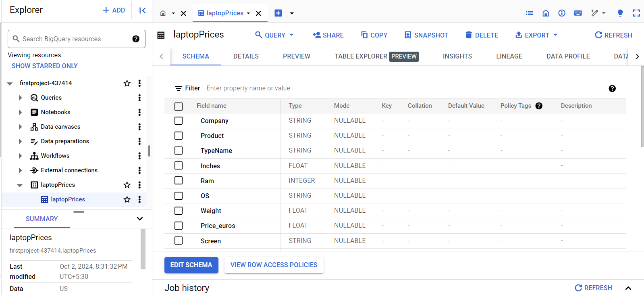Click the help icon in search box
This screenshot has width=644, height=295.
point(136,39)
